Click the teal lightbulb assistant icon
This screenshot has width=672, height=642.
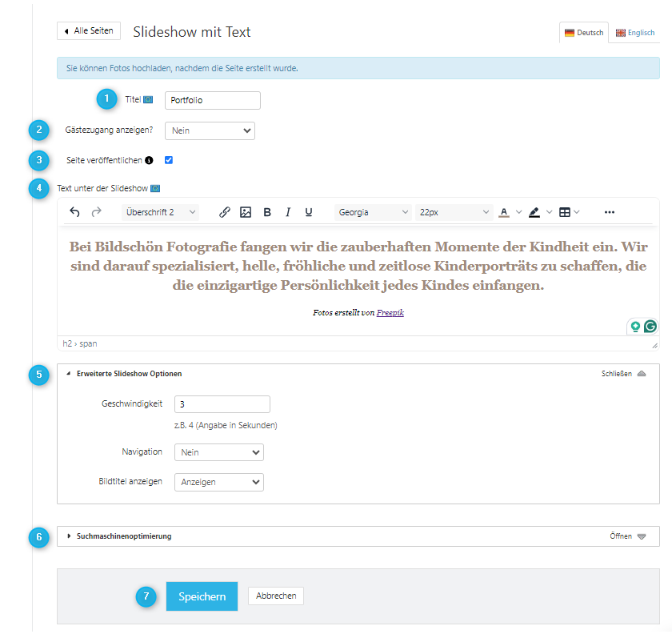point(635,327)
